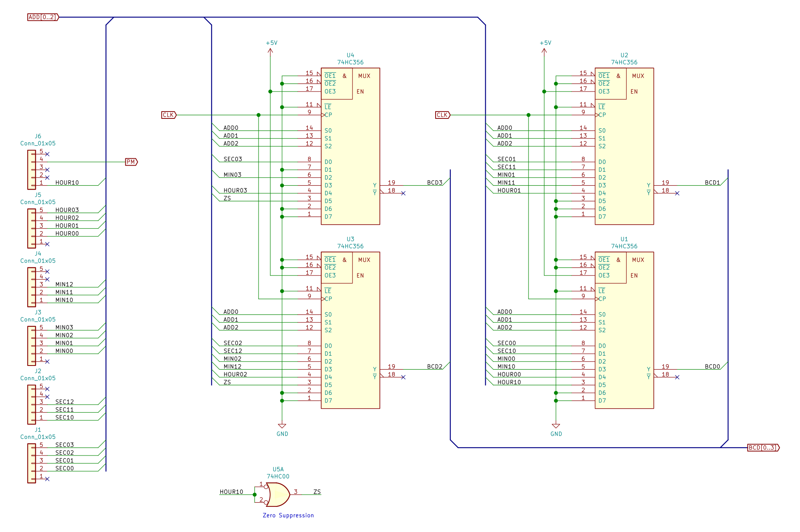800x532 pixels.
Task: Click the PM global label flag
Action: [x=131, y=162]
